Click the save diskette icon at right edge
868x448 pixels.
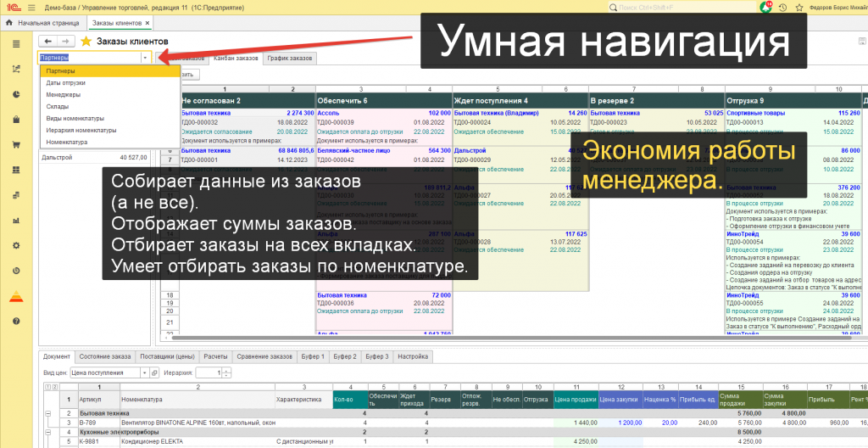point(862,41)
